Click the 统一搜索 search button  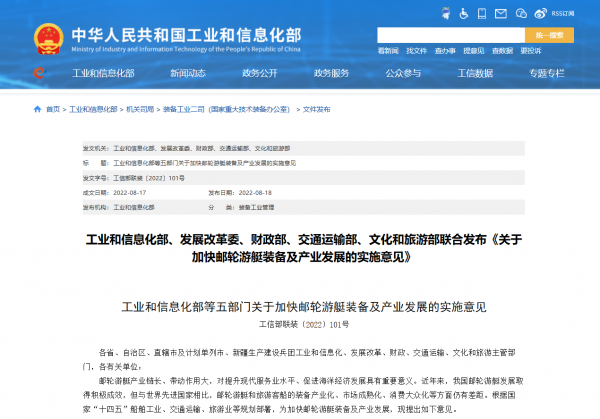pyautogui.click(x=549, y=35)
